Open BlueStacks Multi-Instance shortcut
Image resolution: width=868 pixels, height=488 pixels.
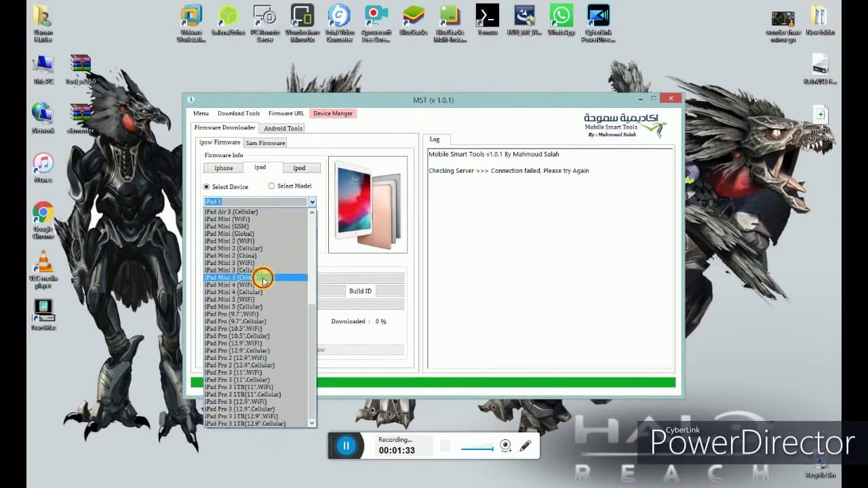(x=450, y=24)
